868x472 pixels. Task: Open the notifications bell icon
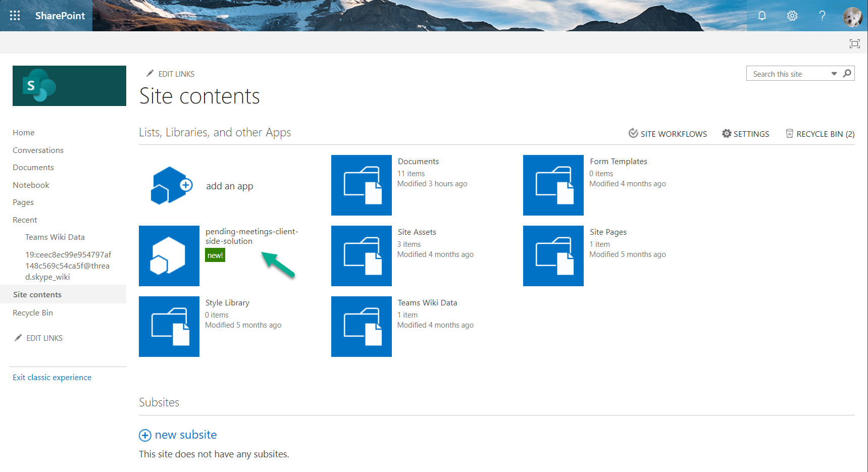(x=762, y=16)
